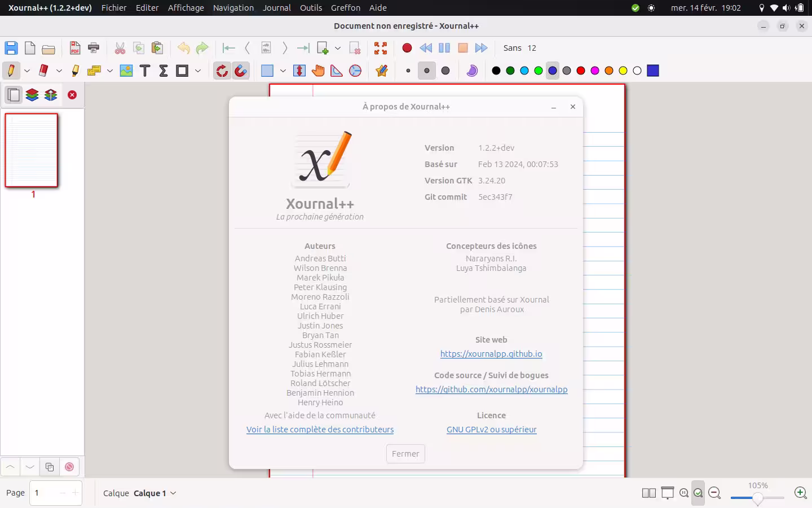The image size is (812, 508).
Task: Close the sidebar with the red X
Action: (x=72, y=95)
